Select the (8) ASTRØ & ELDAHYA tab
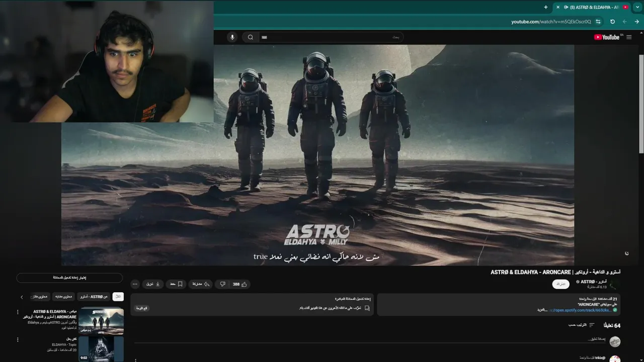 pos(592,7)
